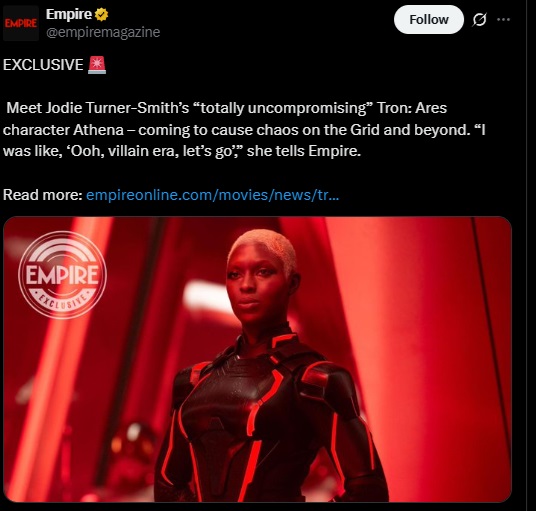536x511 pixels.
Task: Visit the @empiremagazine handle
Action: (103, 32)
